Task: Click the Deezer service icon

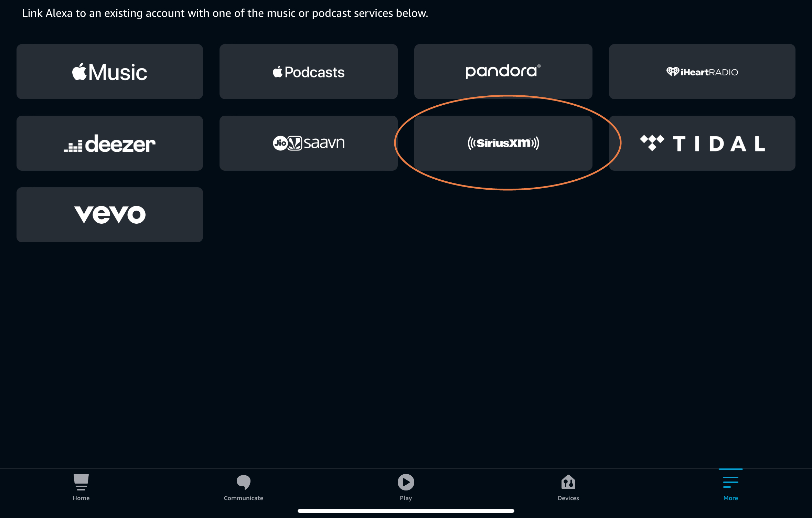Action: (x=110, y=143)
